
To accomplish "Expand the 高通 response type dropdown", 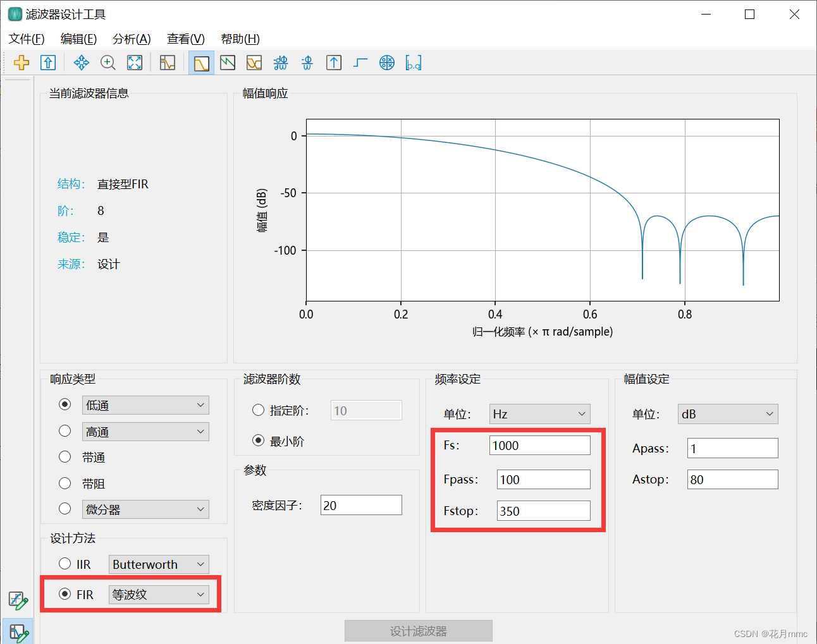I will [x=145, y=432].
